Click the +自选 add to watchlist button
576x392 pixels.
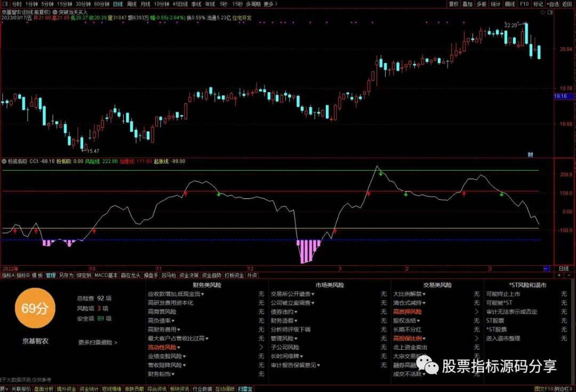(x=553, y=4)
